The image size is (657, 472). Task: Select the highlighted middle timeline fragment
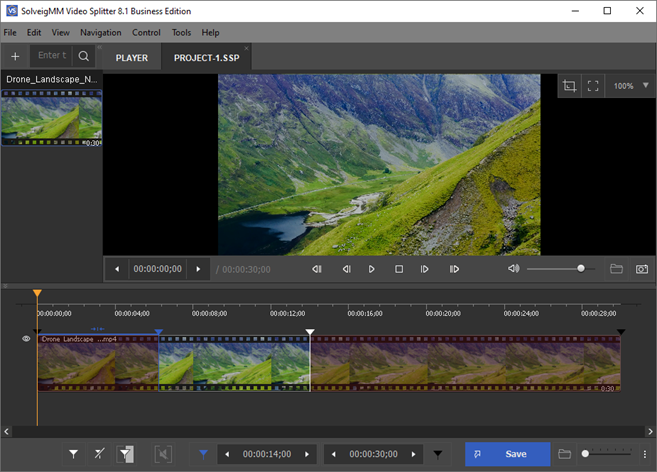[x=234, y=363]
